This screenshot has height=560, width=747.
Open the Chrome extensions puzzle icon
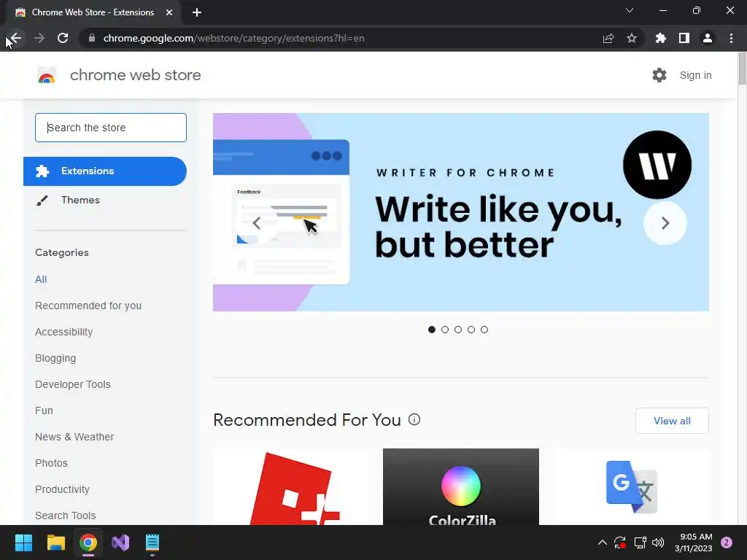click(x=661, y=38)
